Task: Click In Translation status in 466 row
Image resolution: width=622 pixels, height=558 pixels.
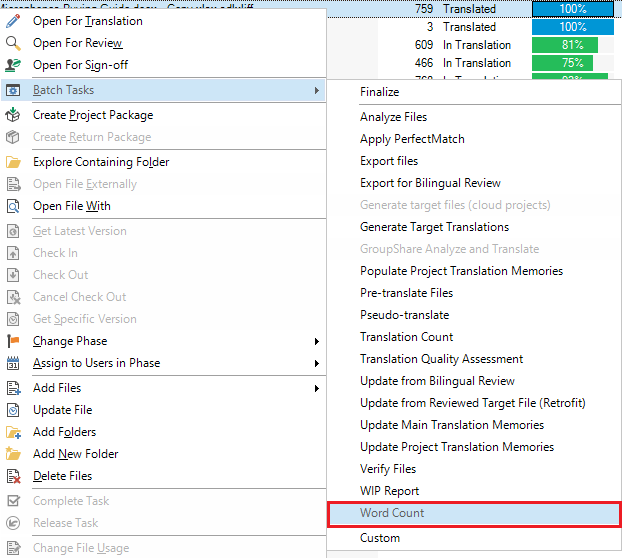Action: point(477,63)
